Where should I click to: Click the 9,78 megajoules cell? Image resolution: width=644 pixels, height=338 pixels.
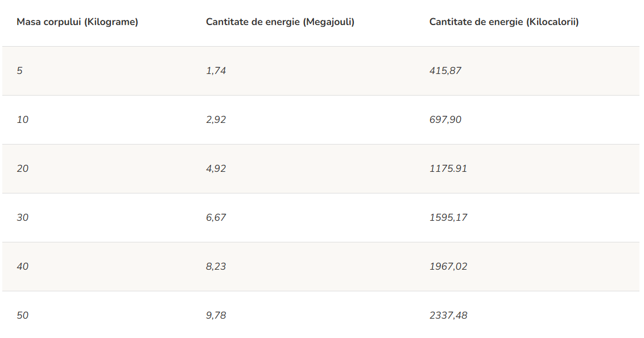pos(216,316)
